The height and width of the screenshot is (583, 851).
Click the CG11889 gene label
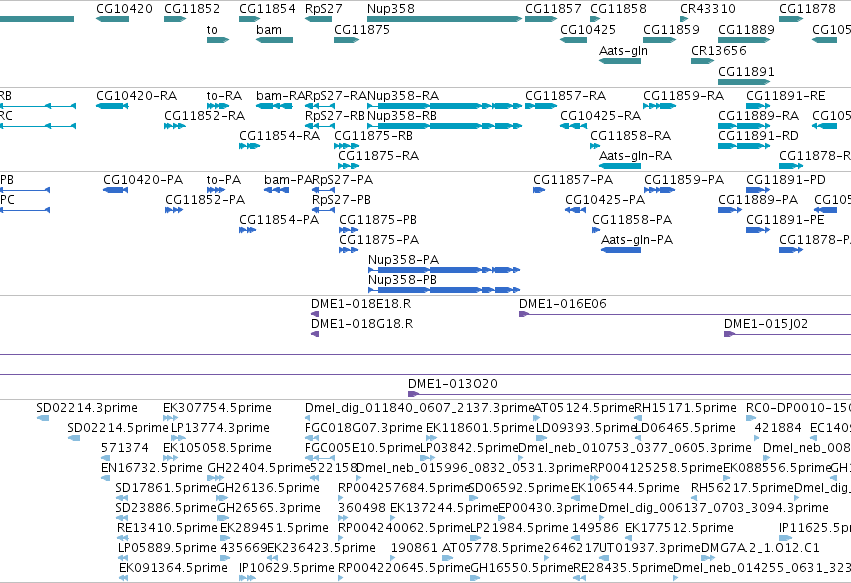pos(746,29)
